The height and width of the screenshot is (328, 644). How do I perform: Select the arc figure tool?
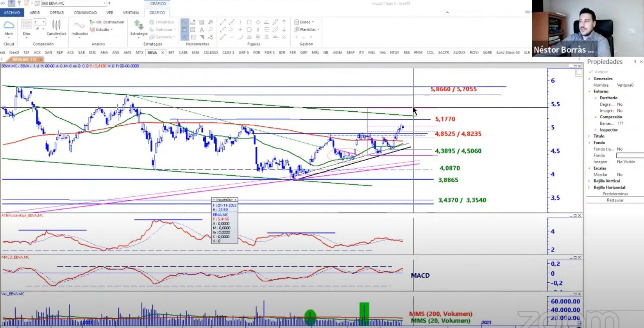click(240, 37)
